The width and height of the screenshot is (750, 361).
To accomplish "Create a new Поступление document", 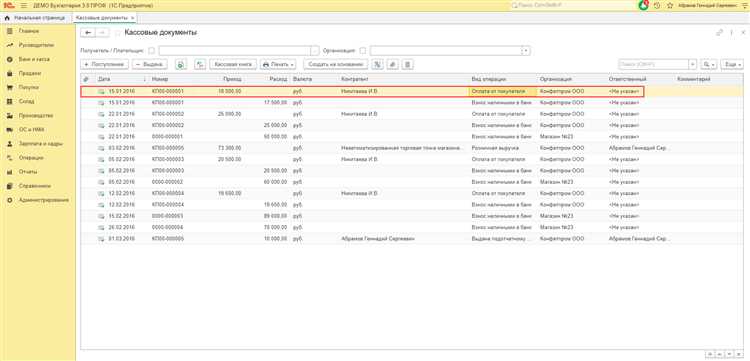I will coord(104,64).
